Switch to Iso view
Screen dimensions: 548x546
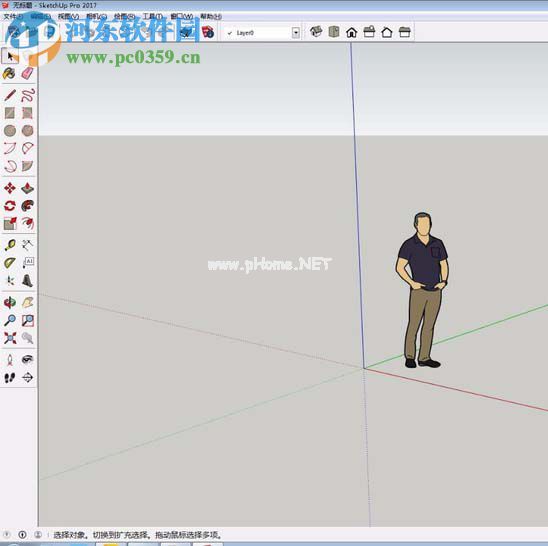[316, 32]
